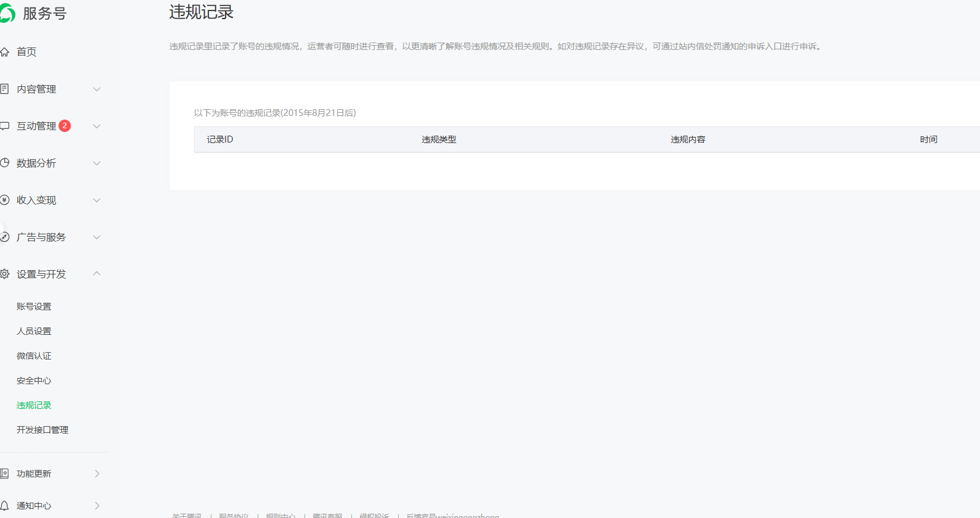
Task: Click the 通知中心 bell icon
Action: (x=4, y=506)
